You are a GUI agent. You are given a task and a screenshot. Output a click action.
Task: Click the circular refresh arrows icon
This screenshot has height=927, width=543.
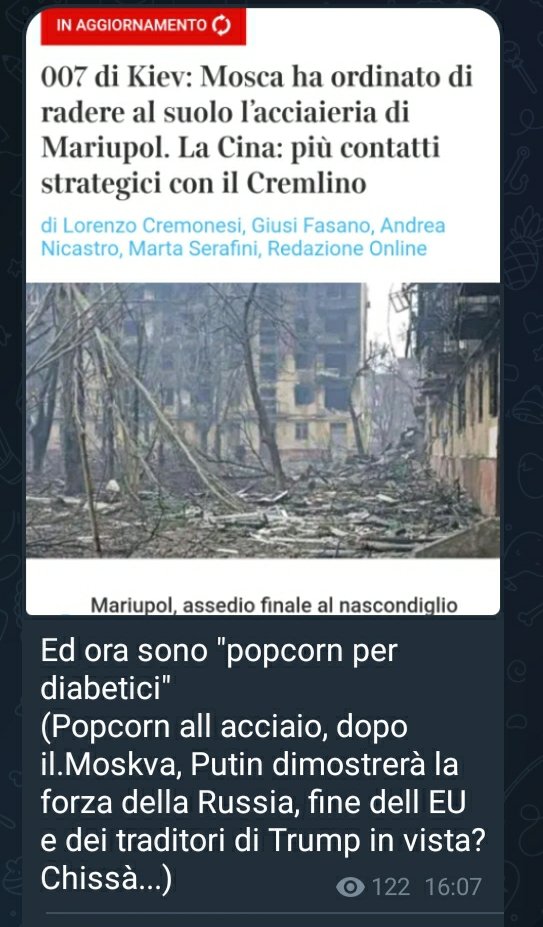click(x=221, y=26)
